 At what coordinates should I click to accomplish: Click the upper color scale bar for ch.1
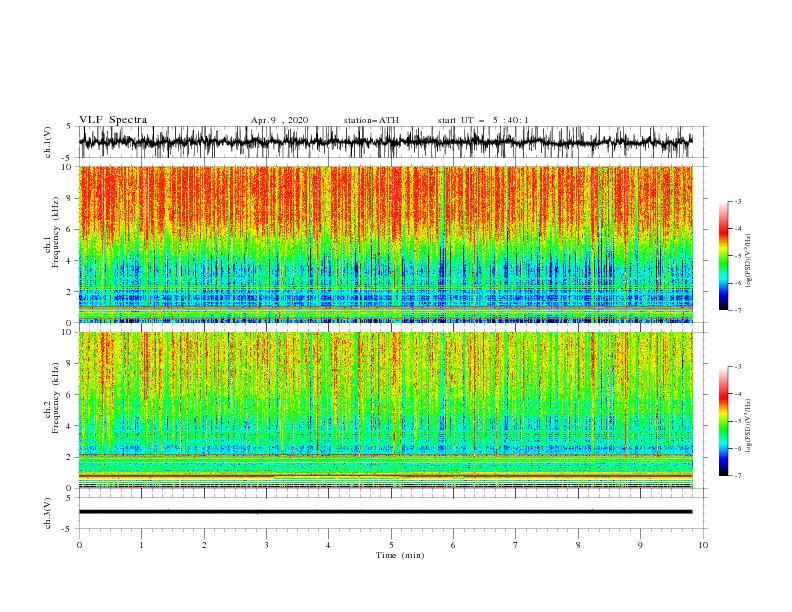(x=724, y=256)
